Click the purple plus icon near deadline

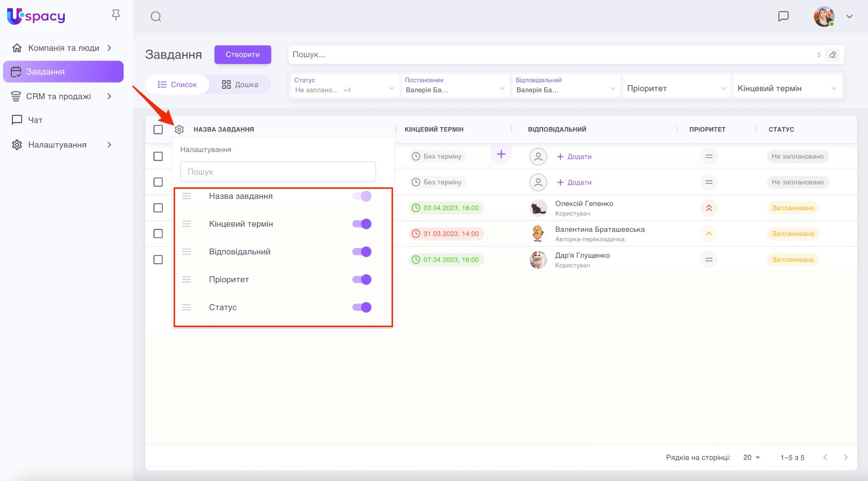pyautogui.click(x=501, y=154)
